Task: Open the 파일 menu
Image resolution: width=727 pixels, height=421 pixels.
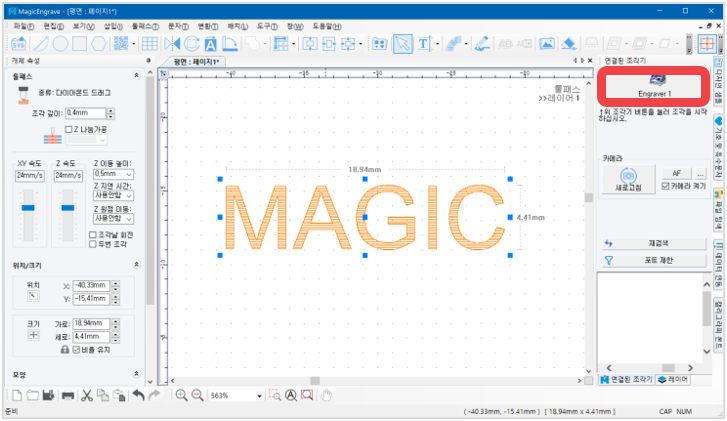Action: 24,26
